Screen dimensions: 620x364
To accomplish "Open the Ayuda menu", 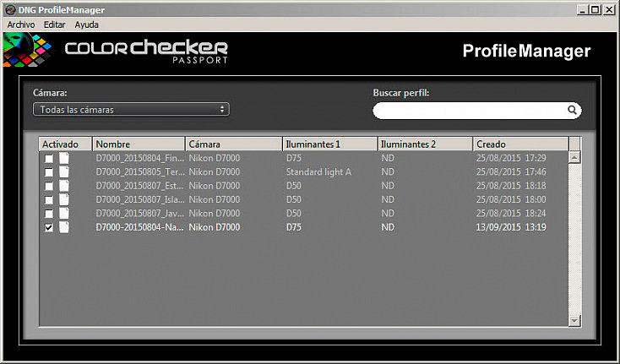I will [x=87, y=24].
